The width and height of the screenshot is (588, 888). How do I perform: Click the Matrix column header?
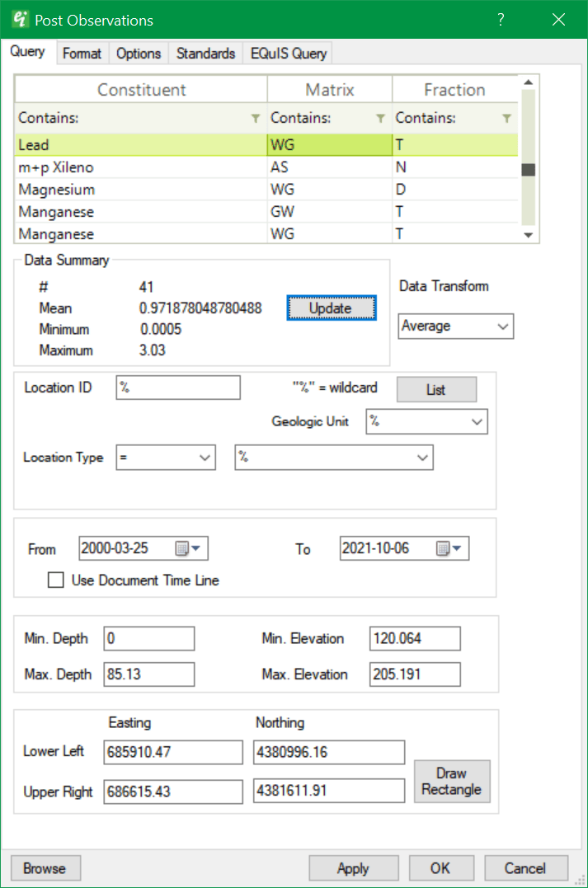point(330,90)
